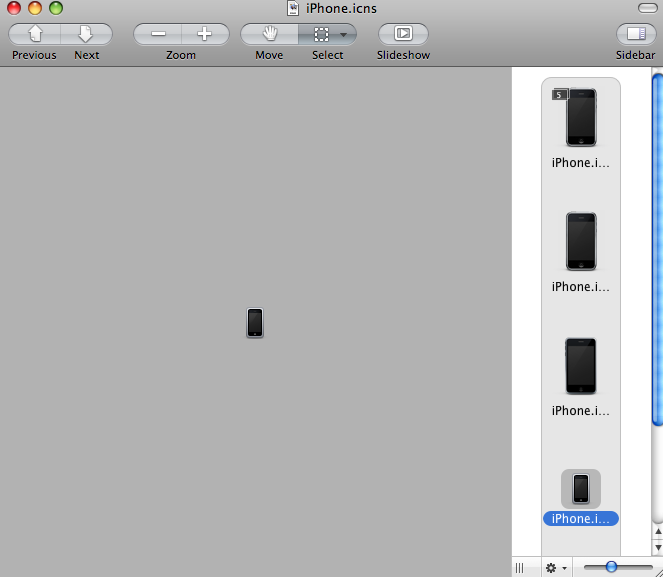Activate the rectangular Select tool
Image resolution: width=663 pixels, height=577 pixels.
[x=321, y=34]
